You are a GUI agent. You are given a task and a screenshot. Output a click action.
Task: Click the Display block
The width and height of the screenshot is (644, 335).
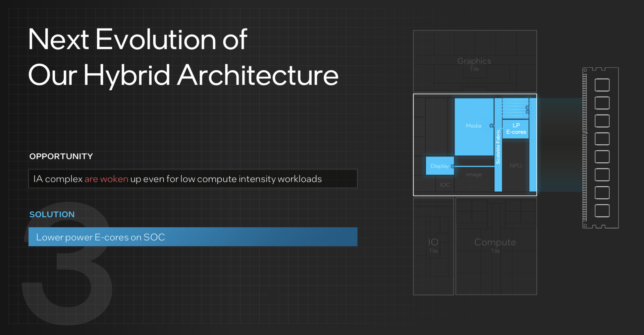tap(440, 166)
